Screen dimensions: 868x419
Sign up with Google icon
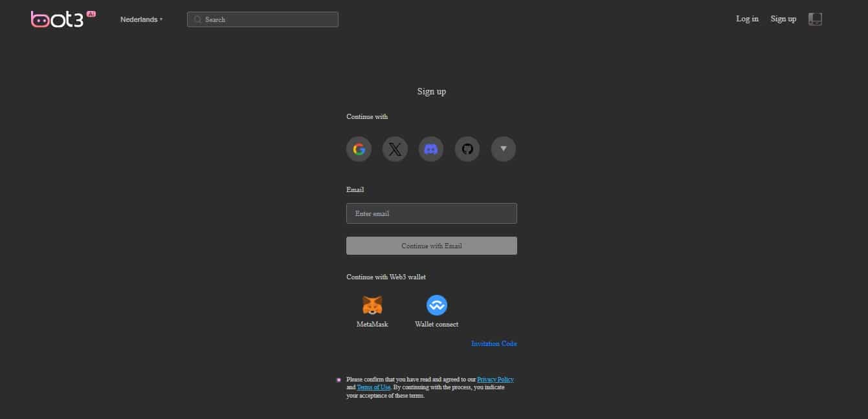point(359,149)
